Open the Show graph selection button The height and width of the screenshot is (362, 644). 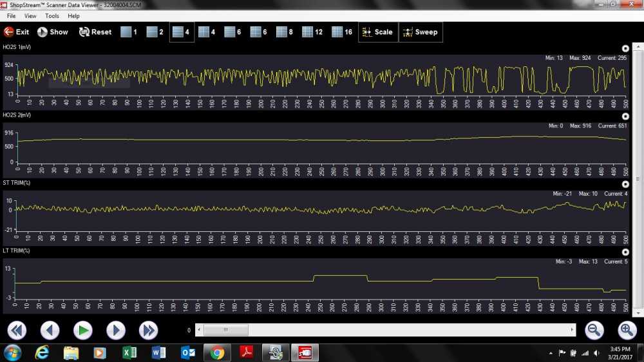click(x=53, y=32)
